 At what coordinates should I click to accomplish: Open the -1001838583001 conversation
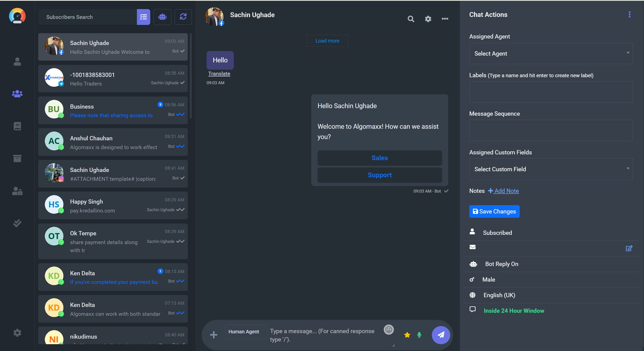coord(113,79)
